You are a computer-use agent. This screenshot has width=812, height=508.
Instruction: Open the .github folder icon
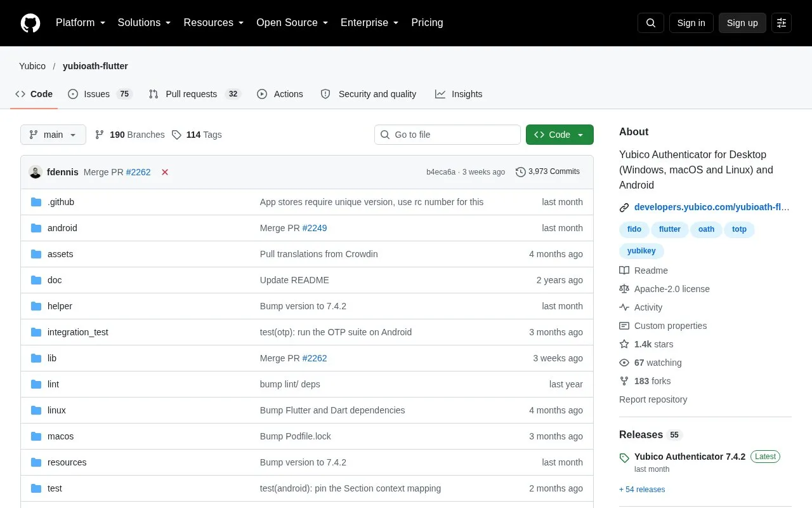coord(36,202)
